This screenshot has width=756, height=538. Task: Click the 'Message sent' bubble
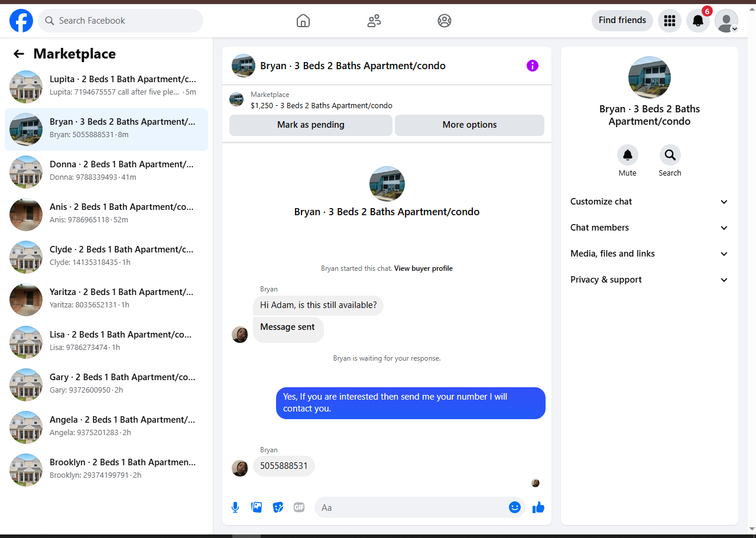pyautogui.click(x=288, y=330)
